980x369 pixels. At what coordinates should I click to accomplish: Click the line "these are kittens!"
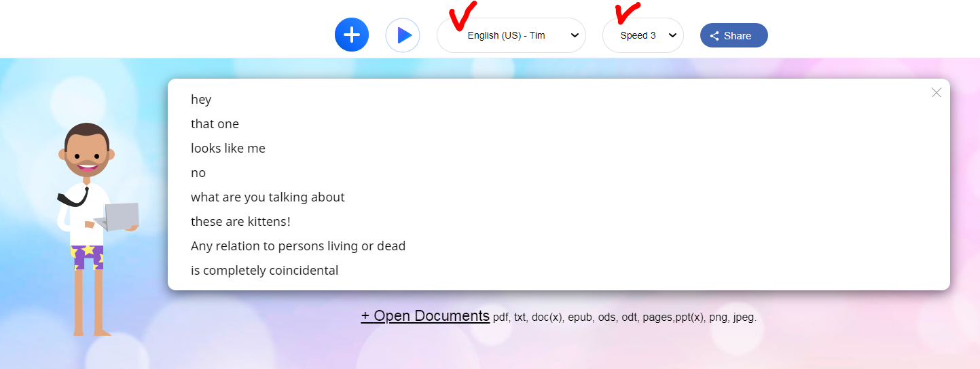pyautogui.click(x=240, y=222)
